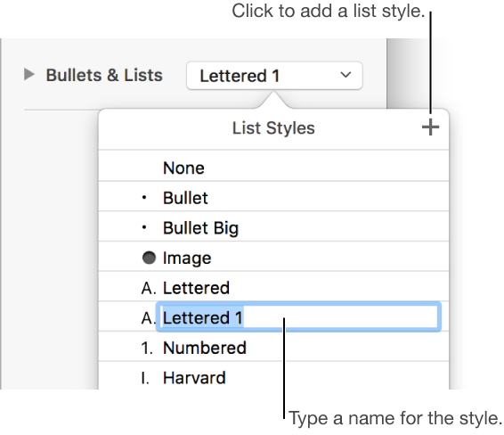This screenshot has height=435, width=504.
Task: Click the Bullets & Lists section label
Action: click(104, 75)
